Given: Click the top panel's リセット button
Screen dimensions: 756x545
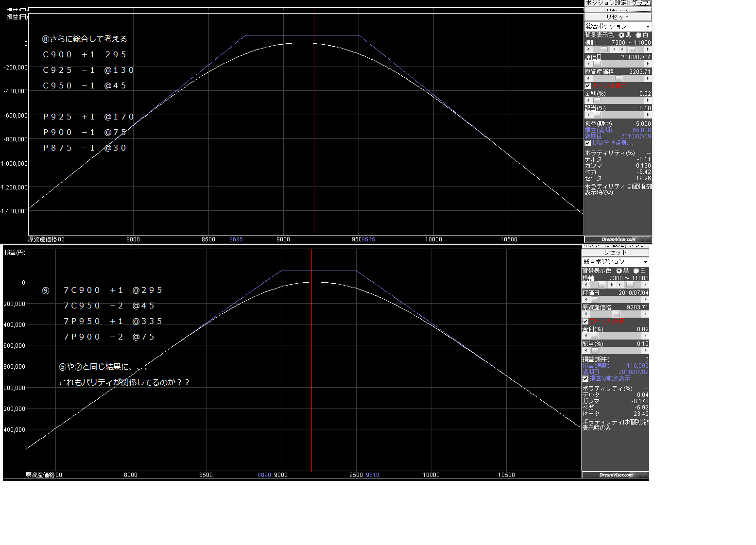Looking at the screenshot, I should point(617,17).
